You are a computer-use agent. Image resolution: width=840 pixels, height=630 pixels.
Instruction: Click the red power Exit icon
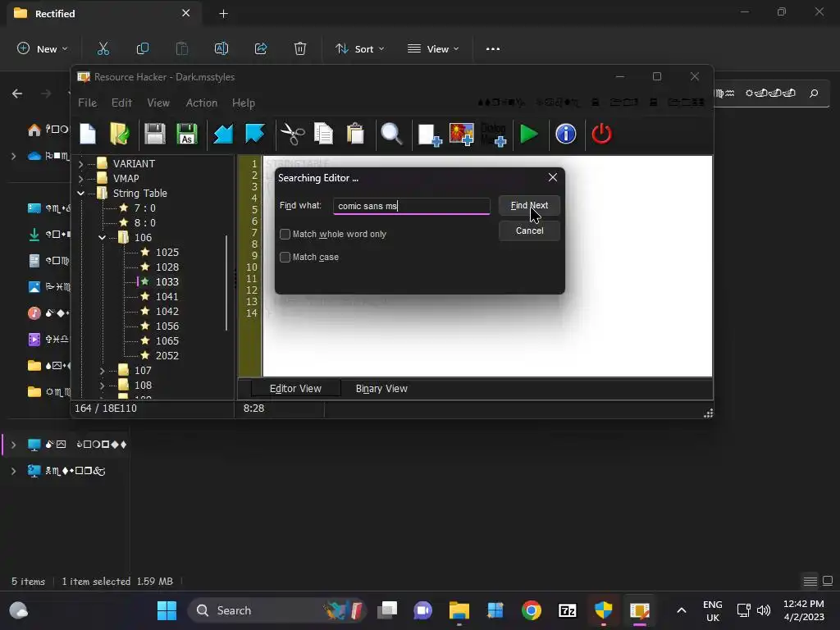click(601, 134)
